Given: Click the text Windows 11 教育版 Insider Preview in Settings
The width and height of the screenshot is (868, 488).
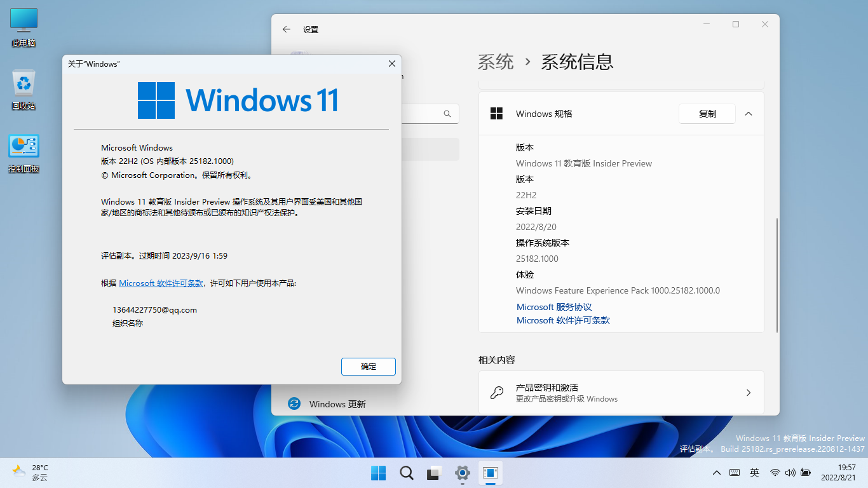Looking at the screenshot, I should click(x=584, y=163).
